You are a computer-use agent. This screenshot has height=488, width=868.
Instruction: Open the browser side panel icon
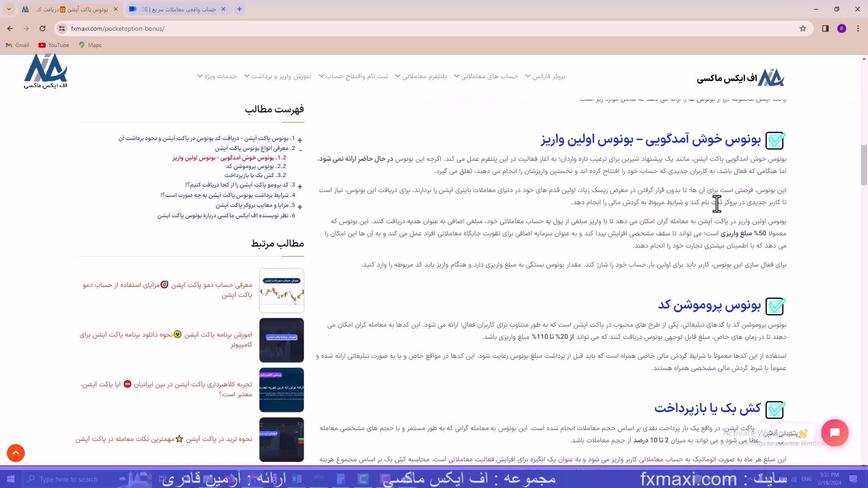click(825, 28)
